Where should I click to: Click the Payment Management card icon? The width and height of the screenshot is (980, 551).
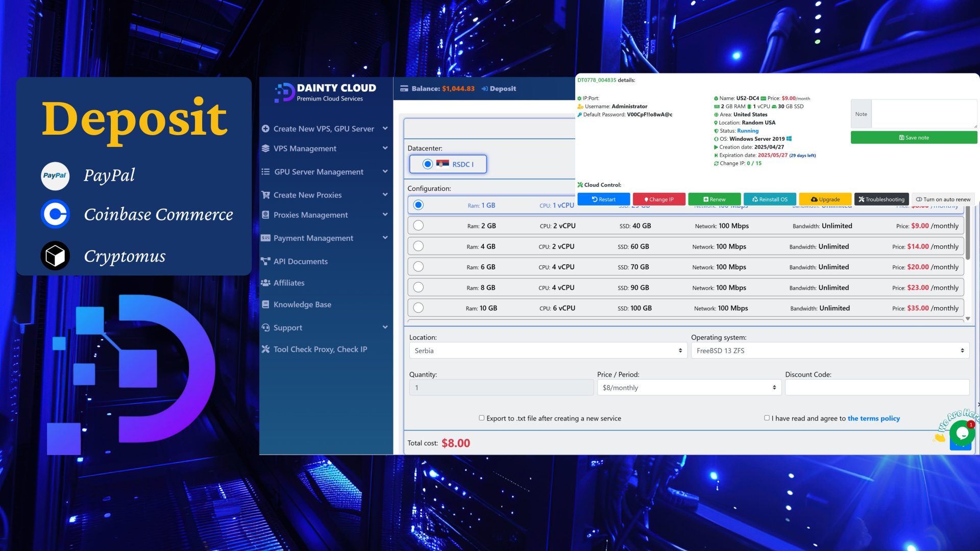265,238
